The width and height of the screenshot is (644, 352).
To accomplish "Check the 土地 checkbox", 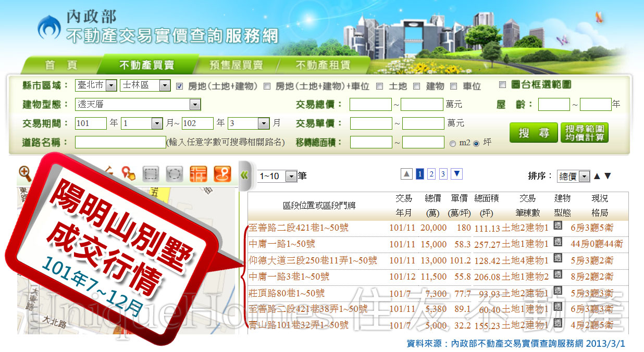I will pos(380,86).
